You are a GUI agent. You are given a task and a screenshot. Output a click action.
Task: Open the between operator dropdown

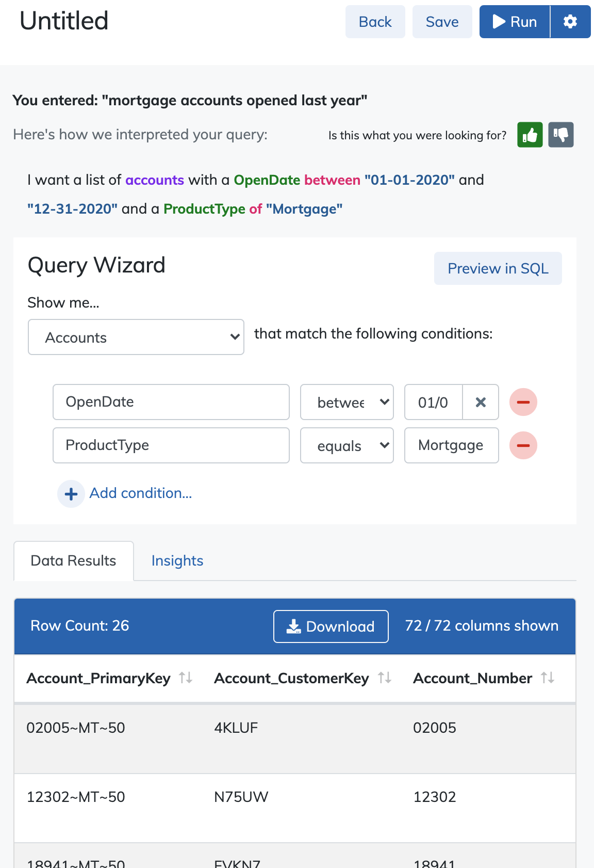point(347,402)
